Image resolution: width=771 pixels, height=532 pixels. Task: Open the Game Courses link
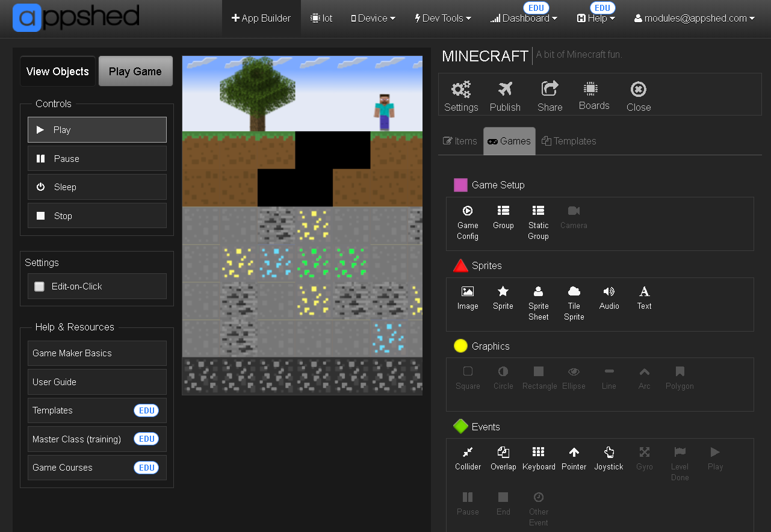click(97, 468)
